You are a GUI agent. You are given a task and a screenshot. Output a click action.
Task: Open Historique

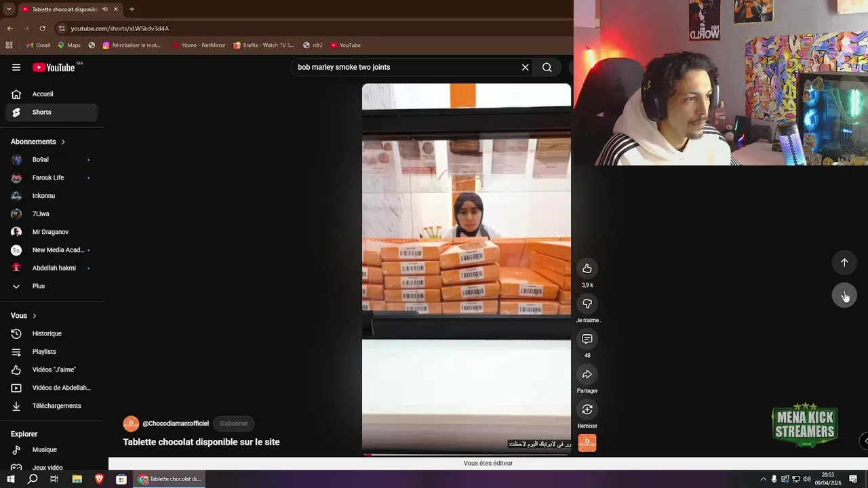coord(52,333)
